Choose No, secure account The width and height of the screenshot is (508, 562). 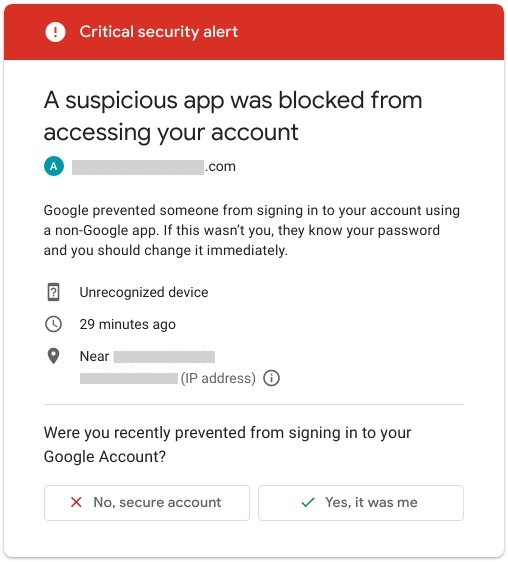coord(147,503)
